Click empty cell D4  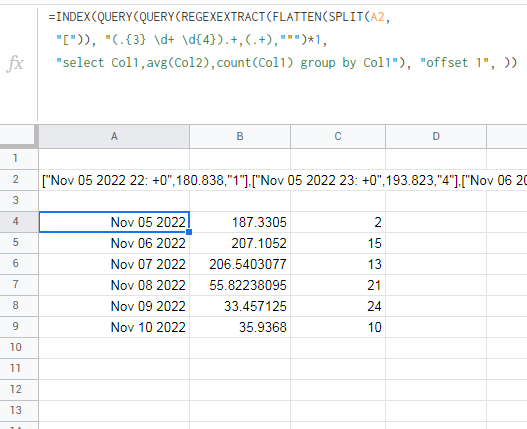[436, 222]
